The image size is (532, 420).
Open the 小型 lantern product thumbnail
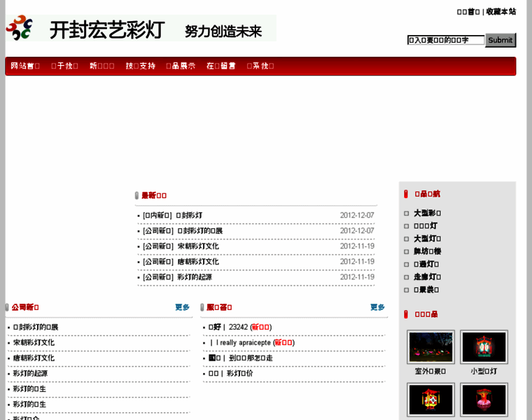click(484, 347)
